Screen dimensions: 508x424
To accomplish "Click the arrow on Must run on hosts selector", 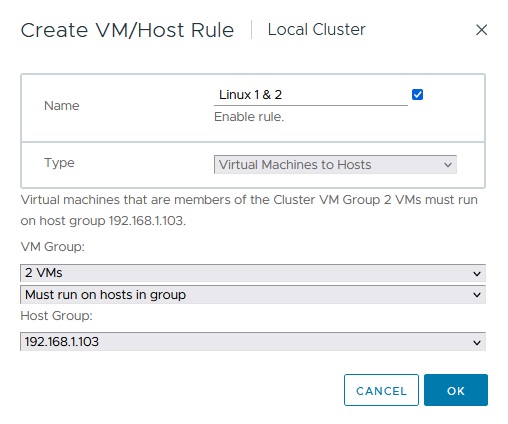I will click(x=477, y=295).
